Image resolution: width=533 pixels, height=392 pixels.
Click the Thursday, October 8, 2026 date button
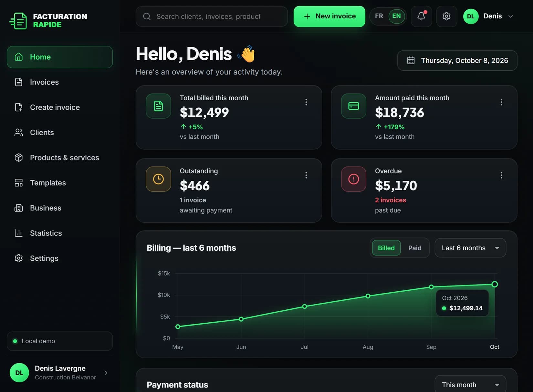pyautogui.click(x=457, y=60)
